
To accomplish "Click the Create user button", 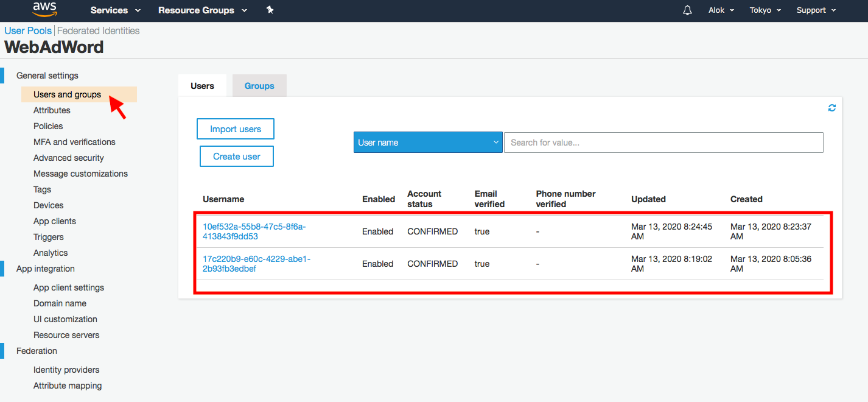I will click(237, 157).
